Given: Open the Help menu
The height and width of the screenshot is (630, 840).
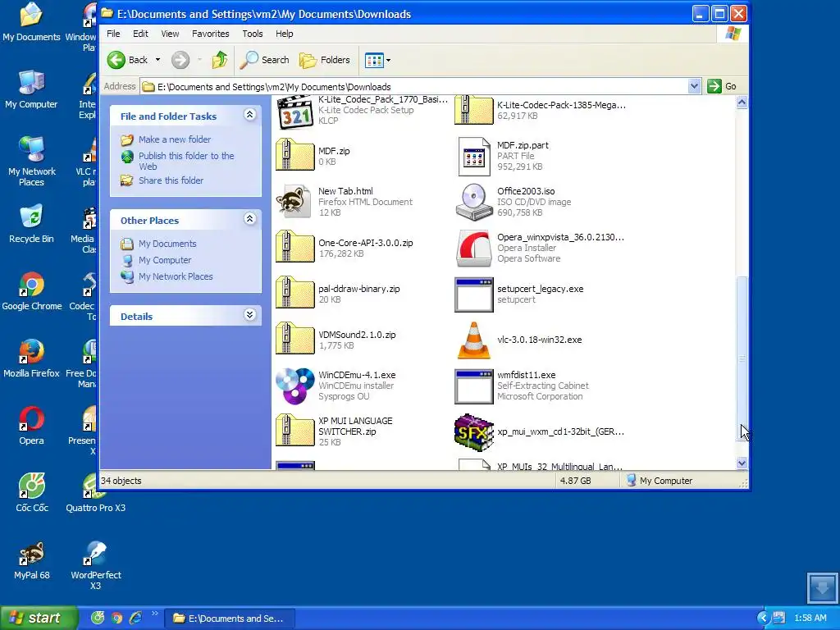Looking at the screenshot, I should [284, 34].
